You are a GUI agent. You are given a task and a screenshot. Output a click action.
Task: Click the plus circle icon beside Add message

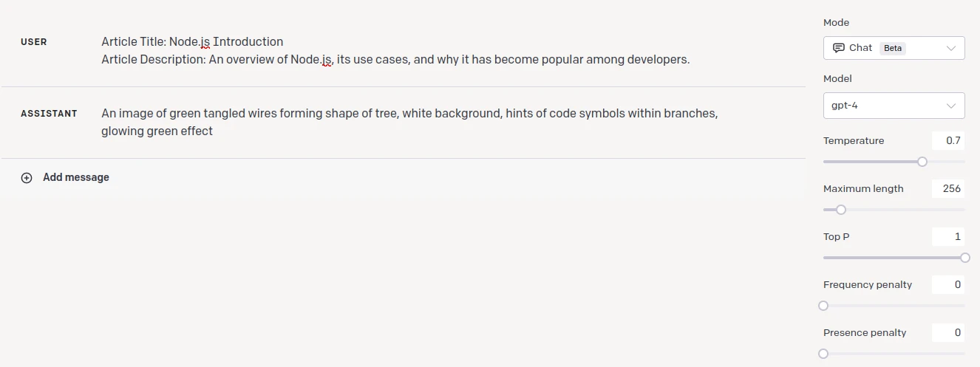27,178
